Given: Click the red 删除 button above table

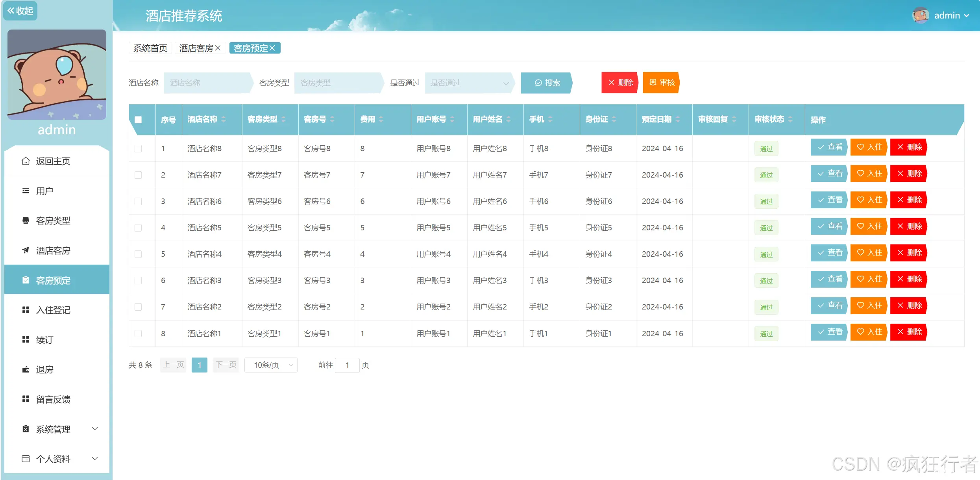Looking at the screenshot, I should coord(620,82).
